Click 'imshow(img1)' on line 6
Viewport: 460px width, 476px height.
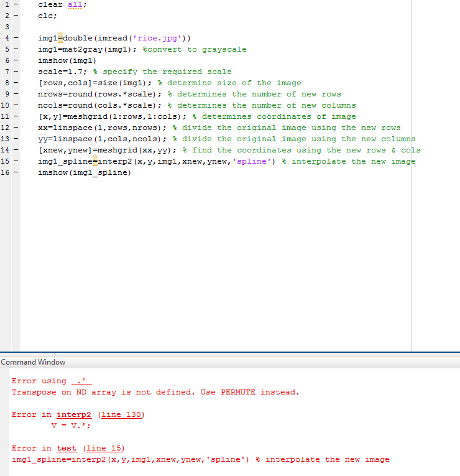[x=67, y=61]
